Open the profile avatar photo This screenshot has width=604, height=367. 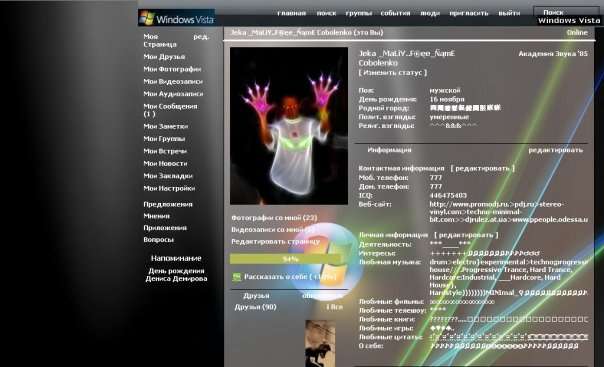click(289, 126)
